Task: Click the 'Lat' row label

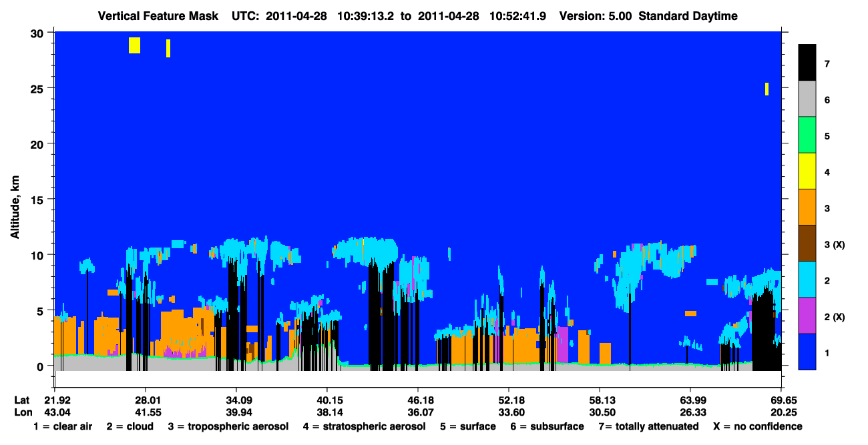Action: pyautogui.click(x=23, y=400)
